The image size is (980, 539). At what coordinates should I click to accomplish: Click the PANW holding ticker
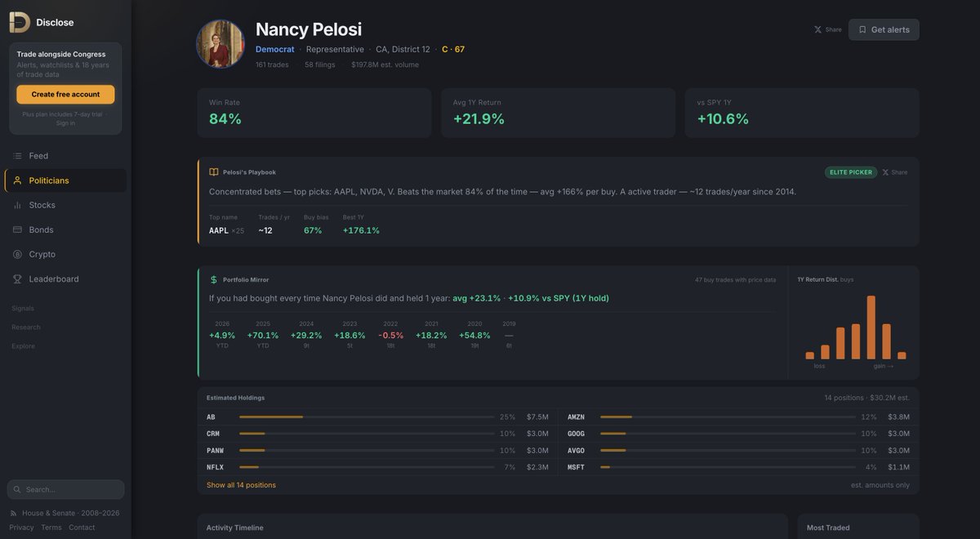click(215, 451)
